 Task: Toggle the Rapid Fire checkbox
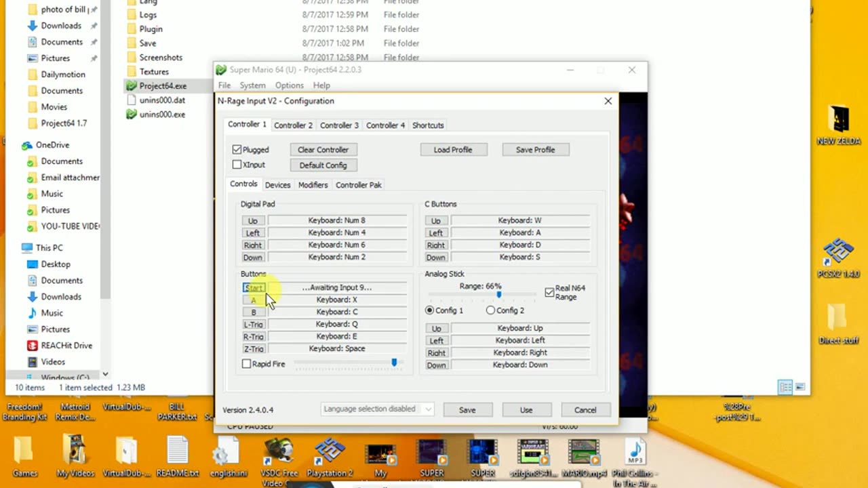click(247, 364)
